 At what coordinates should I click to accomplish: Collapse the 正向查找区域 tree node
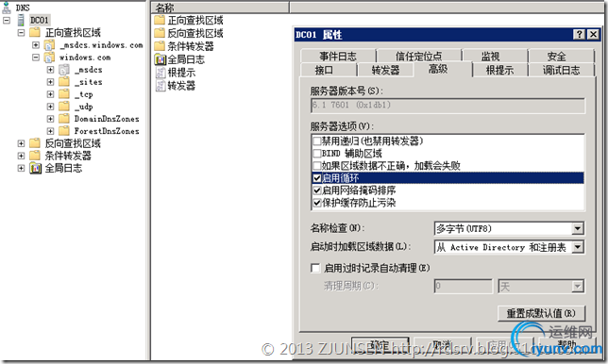[21, 32]
